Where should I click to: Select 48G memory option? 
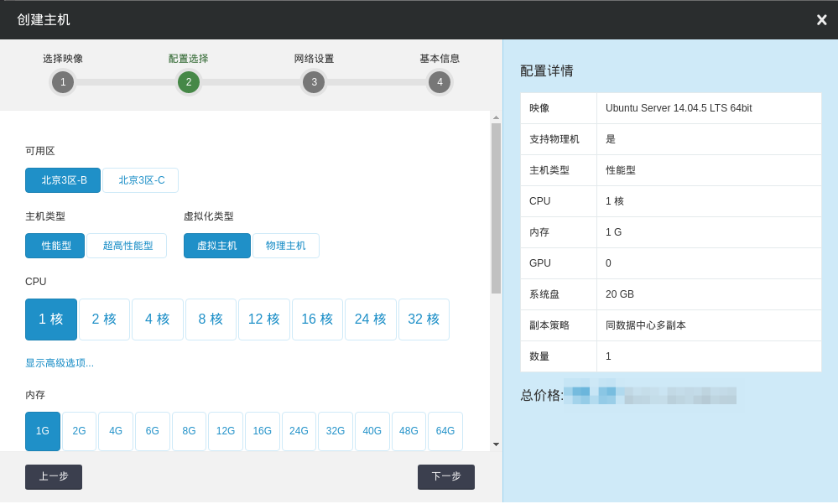pyautogui.click(x=409, y=431)
